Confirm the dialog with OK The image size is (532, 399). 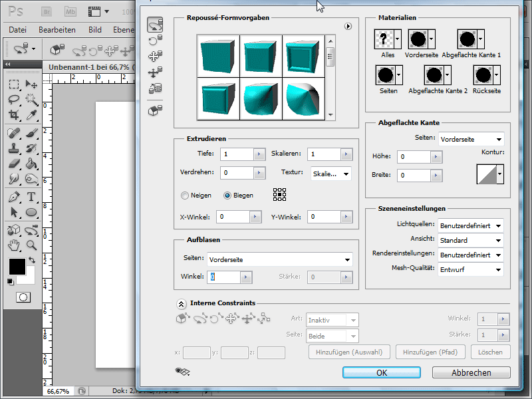[382, 372]
